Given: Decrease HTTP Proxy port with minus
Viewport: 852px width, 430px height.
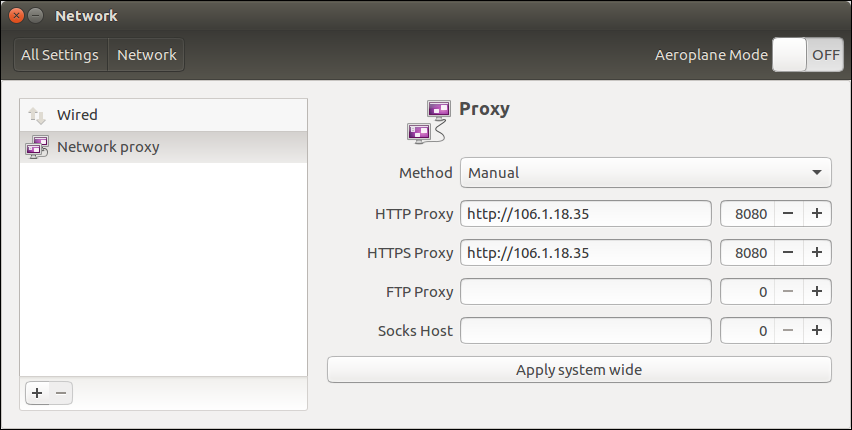Looking at the screenshot, I should (788, 213).
